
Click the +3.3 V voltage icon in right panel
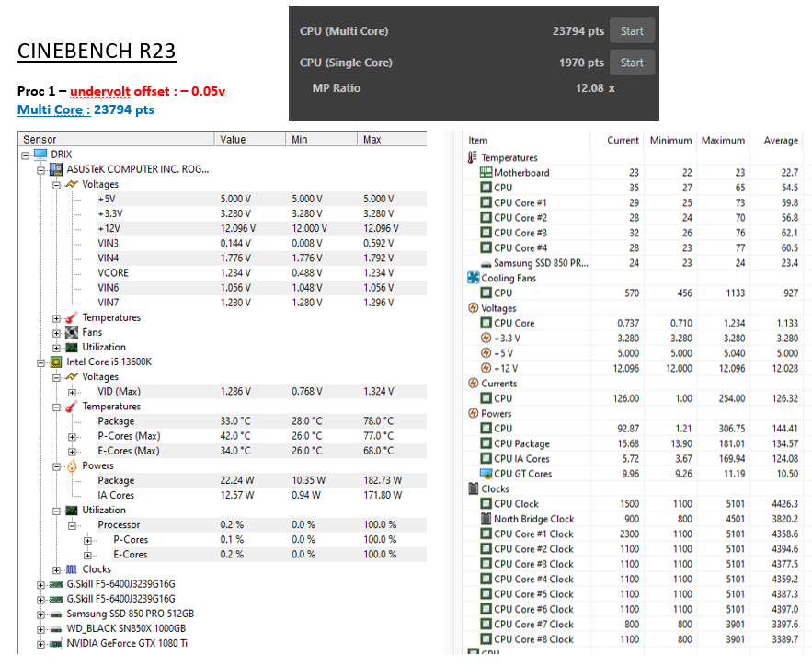coord(486,338)
